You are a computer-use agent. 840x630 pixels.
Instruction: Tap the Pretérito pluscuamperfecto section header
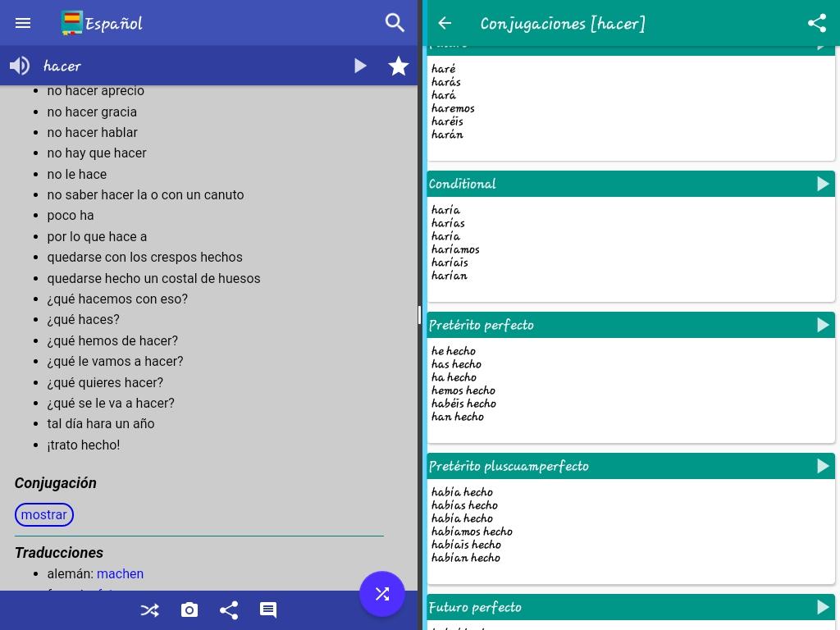tap(631, 466)
